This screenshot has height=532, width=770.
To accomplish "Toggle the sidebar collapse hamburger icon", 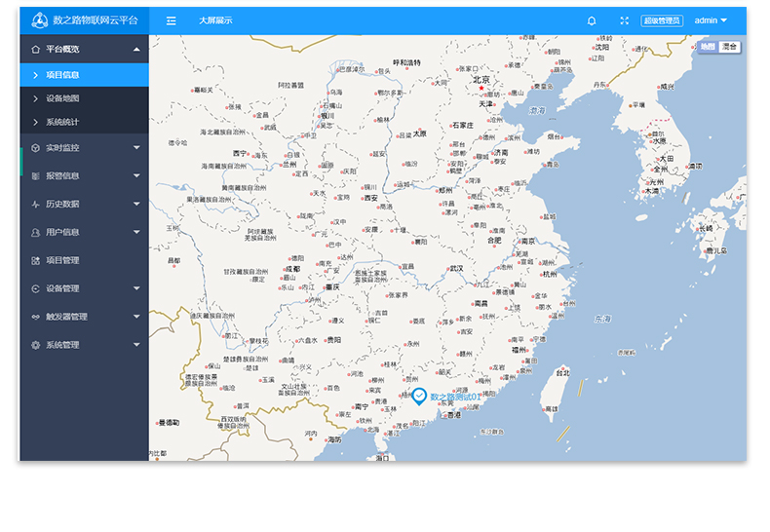I will (x=172, y=20).
